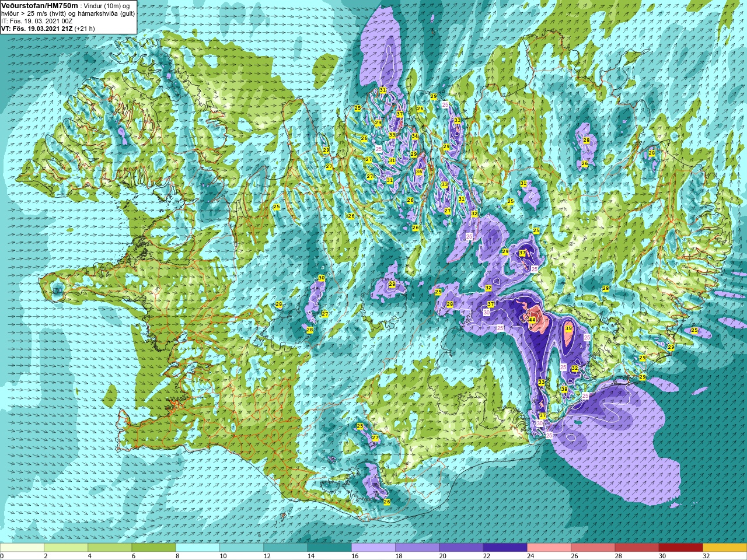The width and height of the screenshot is (747, 560).
Task: Click the '(+21 h)' forecast offset text
Action: (x=85, y=28)
